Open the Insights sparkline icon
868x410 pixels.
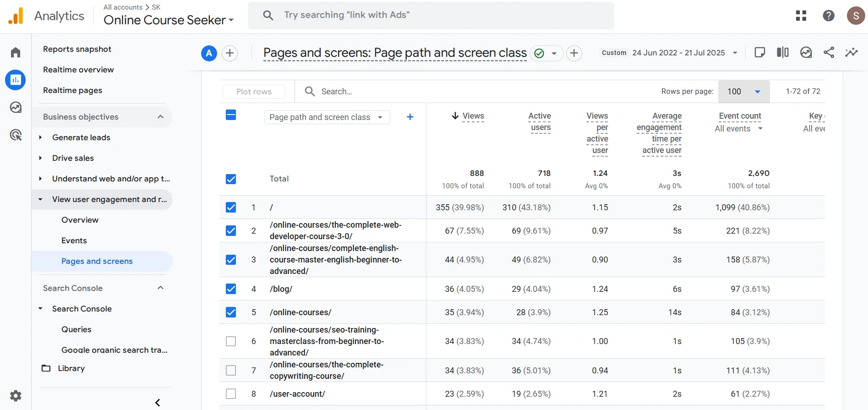pos(852,53)
